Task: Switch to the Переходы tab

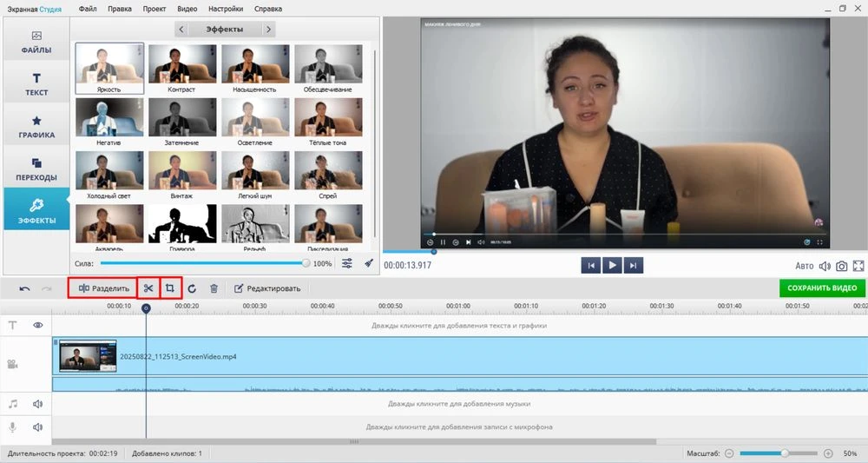Action: click(x=36, y=169)
